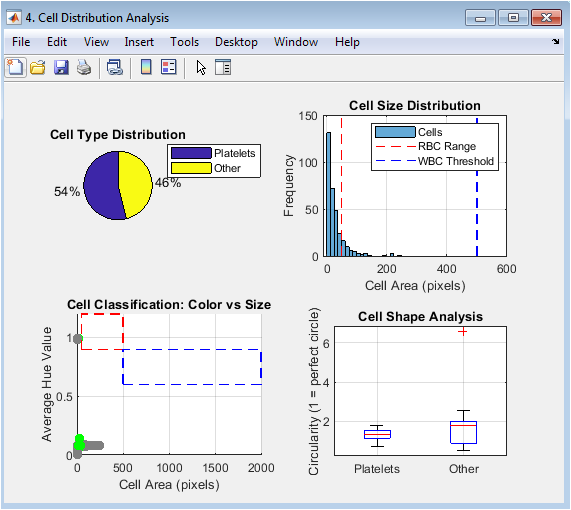Click the New Figure toolbar icon
The height and width of the screenshot is (510, 571).
click(x=15, y=67)
